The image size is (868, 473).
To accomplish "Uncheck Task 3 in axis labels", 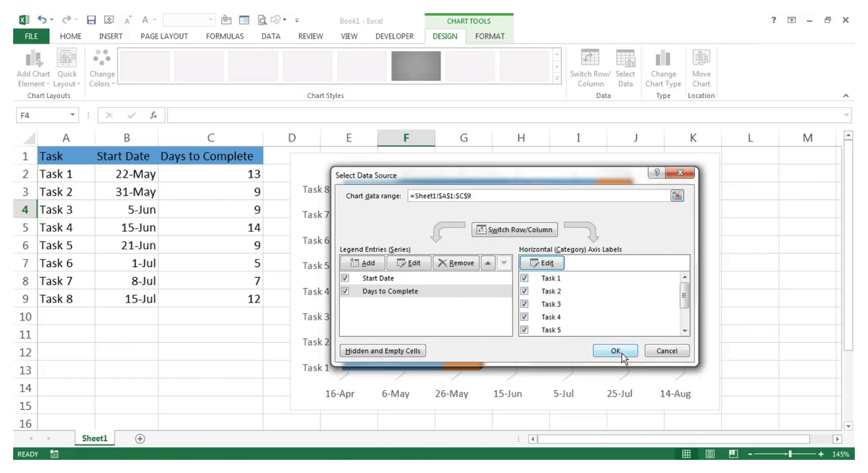I will click(x=524, y=304).
